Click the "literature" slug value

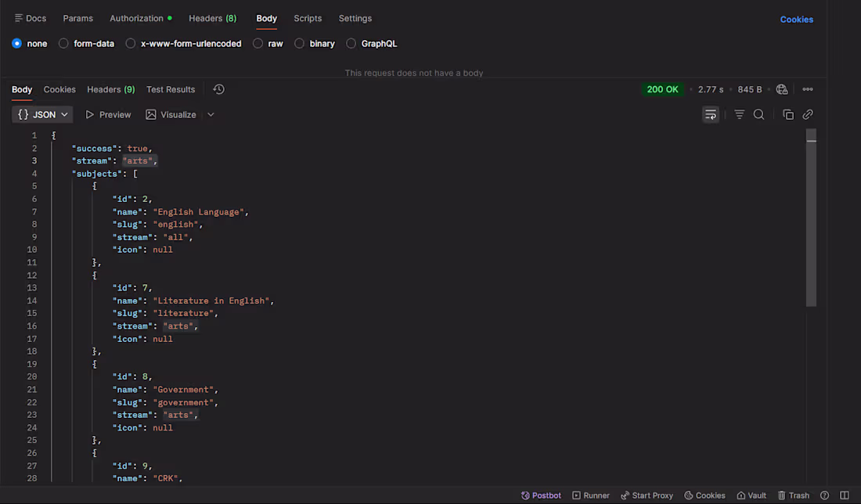click(183, 313)
